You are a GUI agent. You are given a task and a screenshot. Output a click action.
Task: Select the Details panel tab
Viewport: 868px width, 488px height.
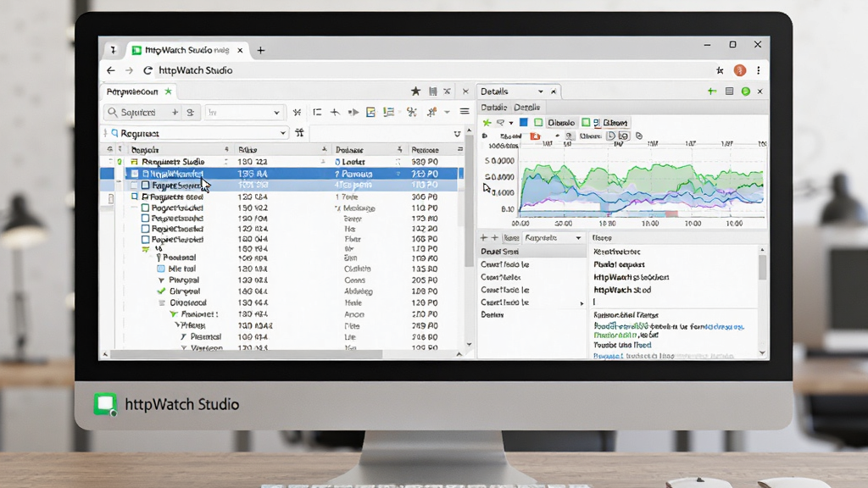click(518, 91)
